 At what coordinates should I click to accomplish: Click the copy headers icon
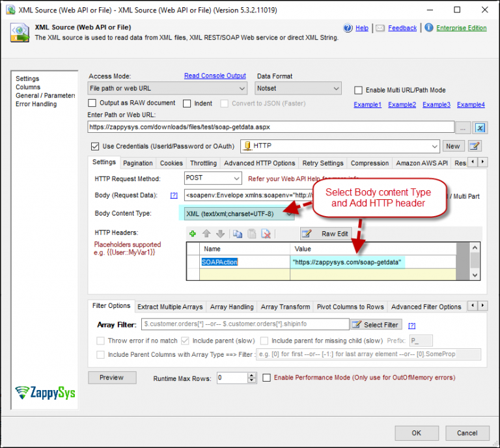(238, 233)
